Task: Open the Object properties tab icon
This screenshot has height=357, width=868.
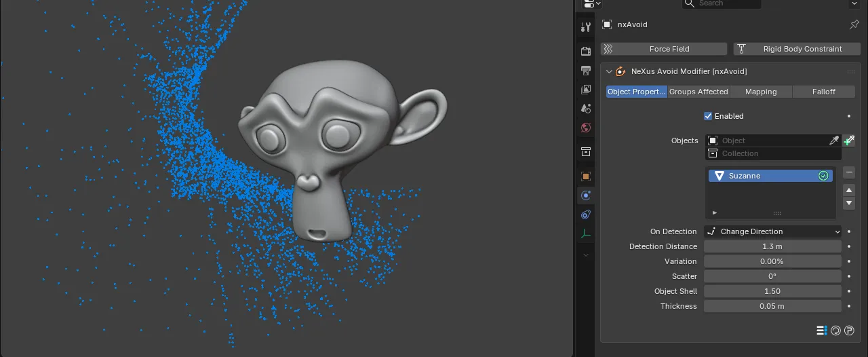Action: coord(586,176)
